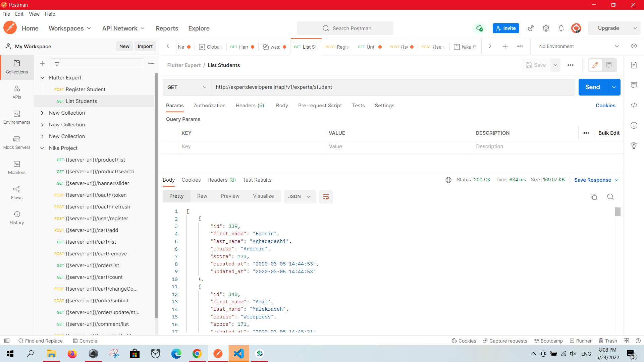
Task: Click the query param Key field
Action: (252, 146)
